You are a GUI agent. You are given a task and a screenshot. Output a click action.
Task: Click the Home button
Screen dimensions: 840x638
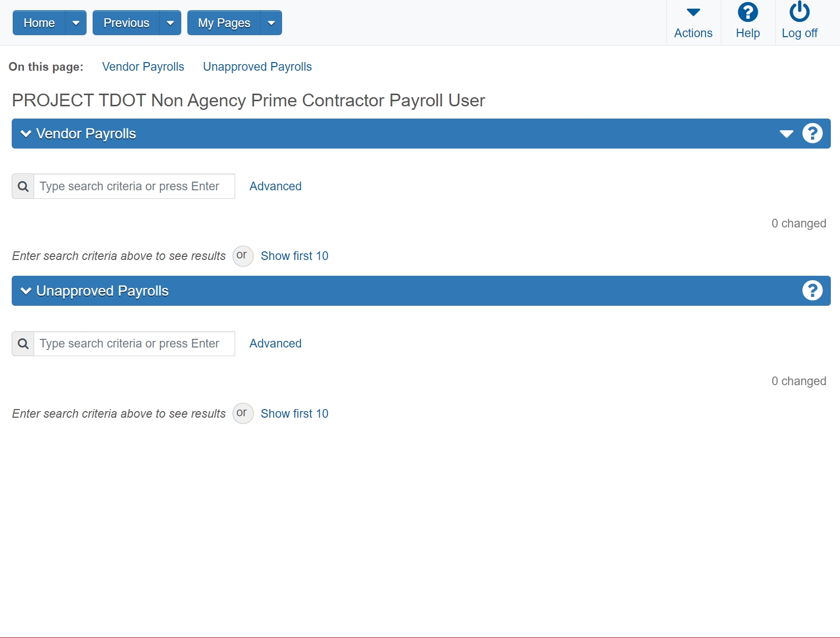(39, 23)
